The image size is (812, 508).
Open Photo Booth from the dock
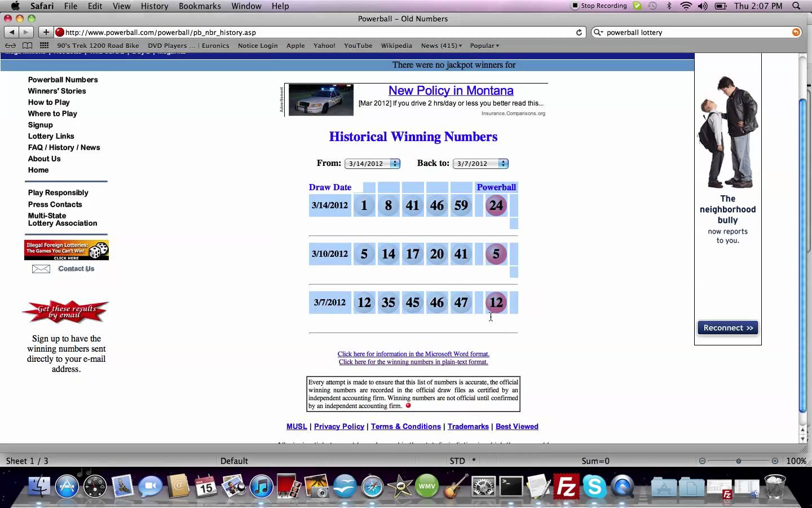[289, 486]
